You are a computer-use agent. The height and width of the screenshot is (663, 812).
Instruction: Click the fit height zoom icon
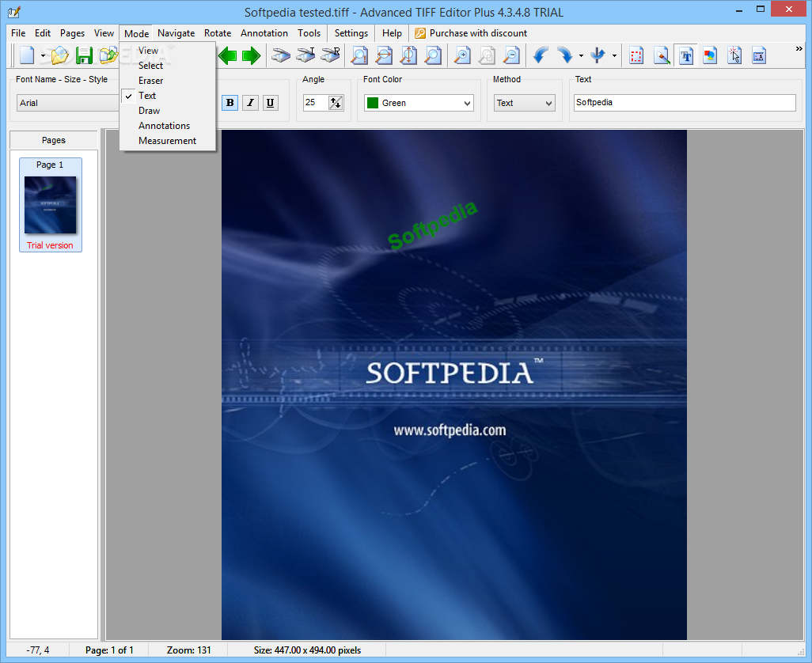pos(408,55)
